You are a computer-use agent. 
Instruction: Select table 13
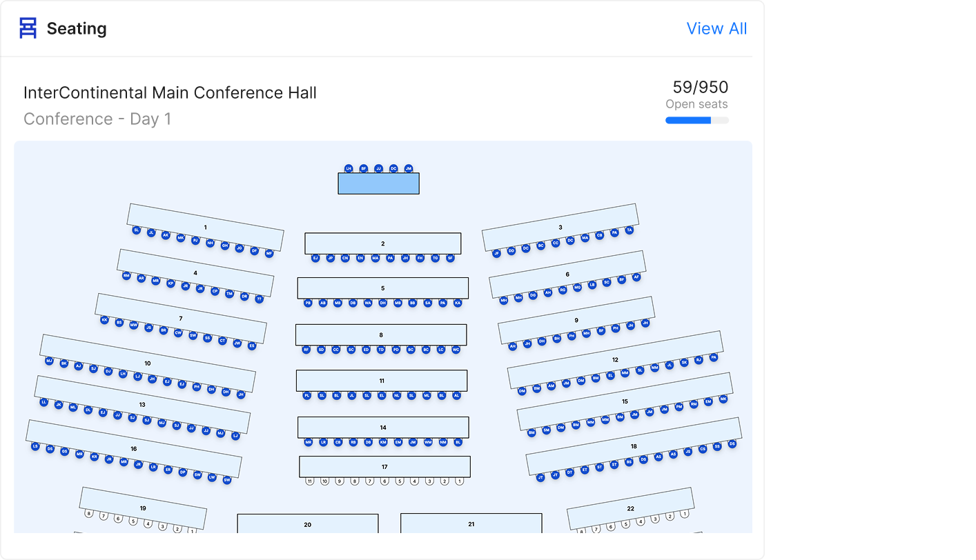point(142,405)
